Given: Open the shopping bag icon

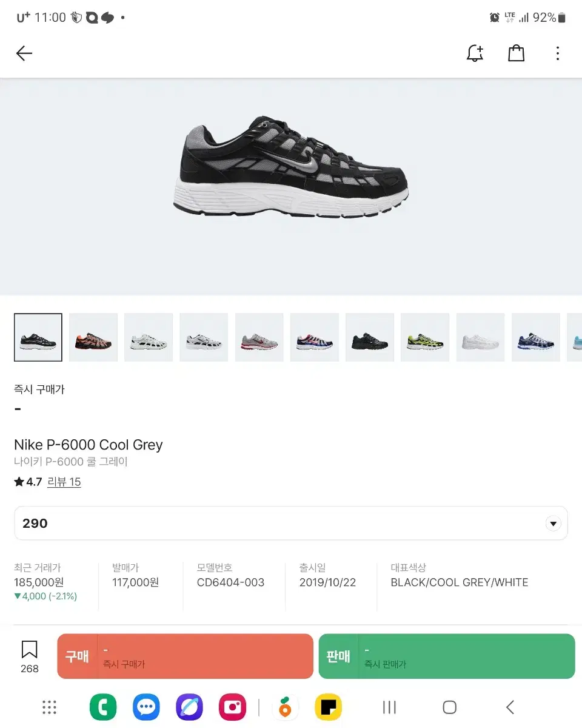Looking at the screenshot, I should (x=516, y=53).
